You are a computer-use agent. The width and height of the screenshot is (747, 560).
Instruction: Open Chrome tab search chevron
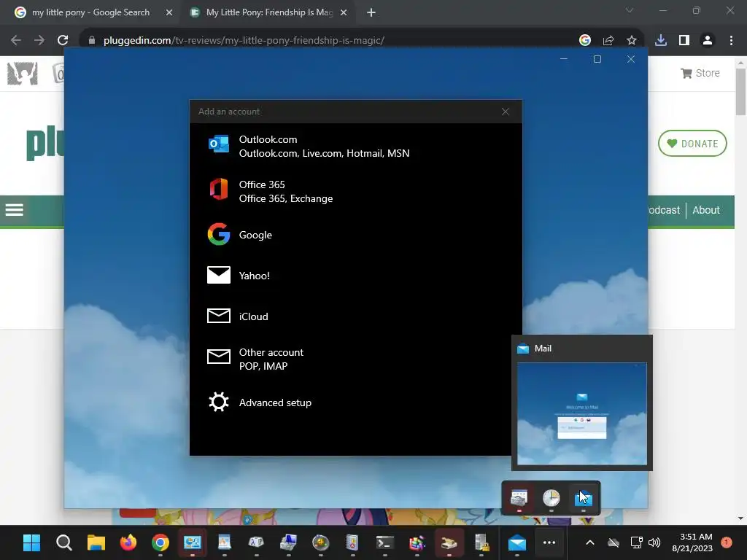tap(630, 10)
